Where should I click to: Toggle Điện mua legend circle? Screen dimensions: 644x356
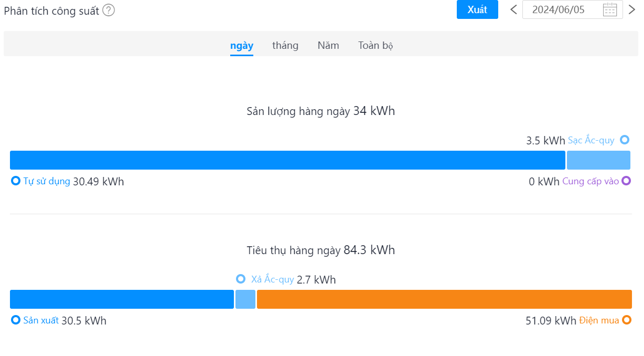[x=627, y=320]
